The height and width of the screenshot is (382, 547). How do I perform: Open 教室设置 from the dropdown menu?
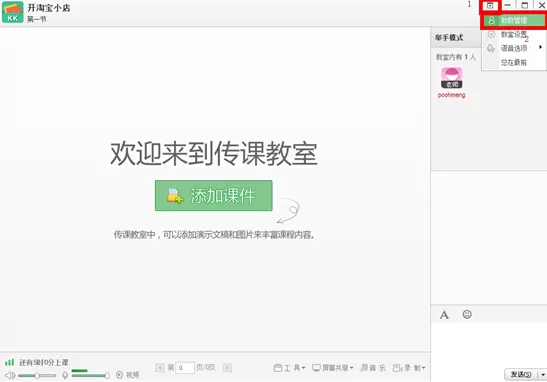[x=514, y=34]
